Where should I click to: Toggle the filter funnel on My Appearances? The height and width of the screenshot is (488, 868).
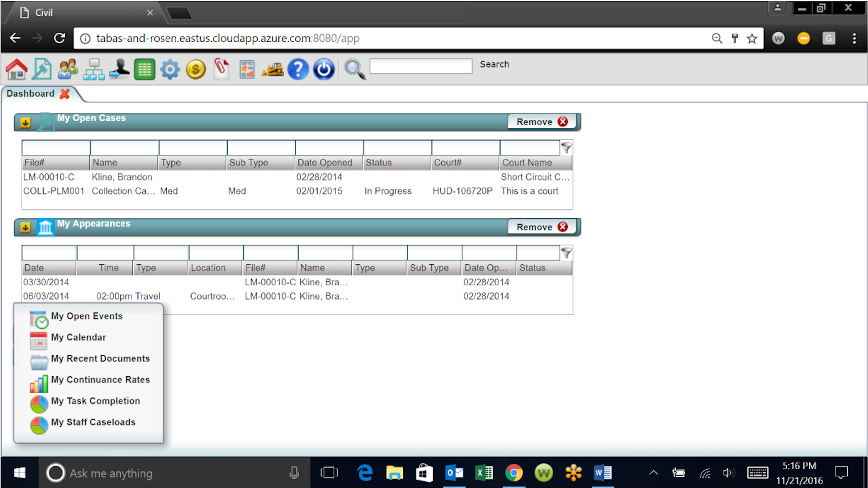(x=567, y=252)
